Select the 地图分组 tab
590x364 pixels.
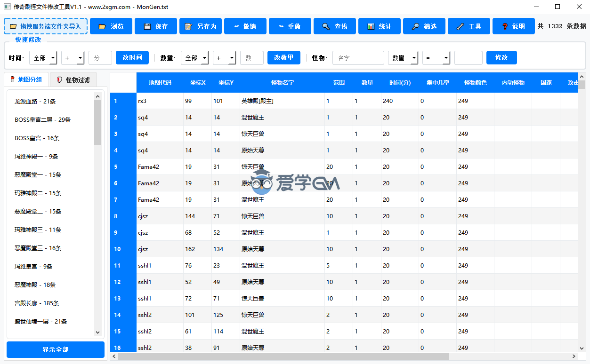coord(26,79)
